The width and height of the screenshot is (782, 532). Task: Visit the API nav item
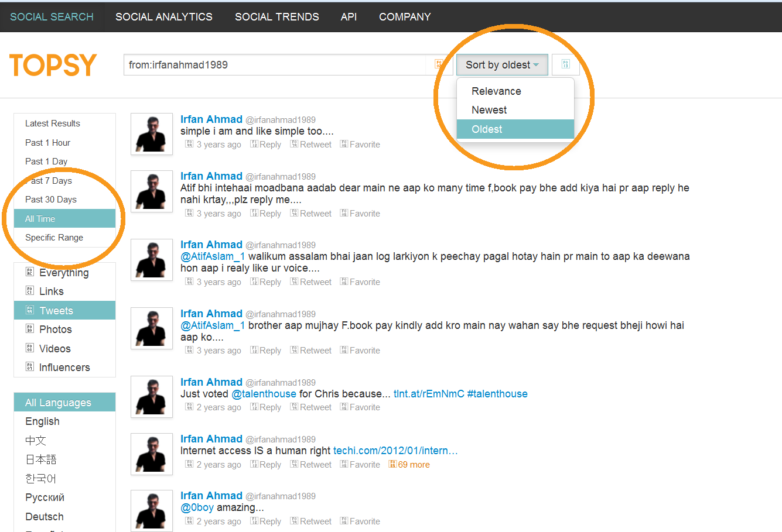pos(349,17)
